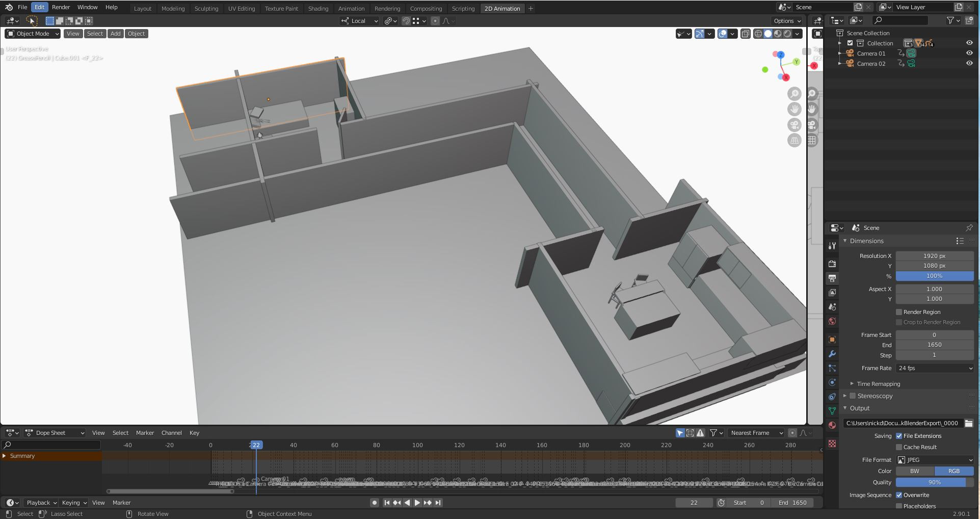This screenshot has width=980, height=519.
Task: Click the viewport Object button
Action: click(136, 34)
